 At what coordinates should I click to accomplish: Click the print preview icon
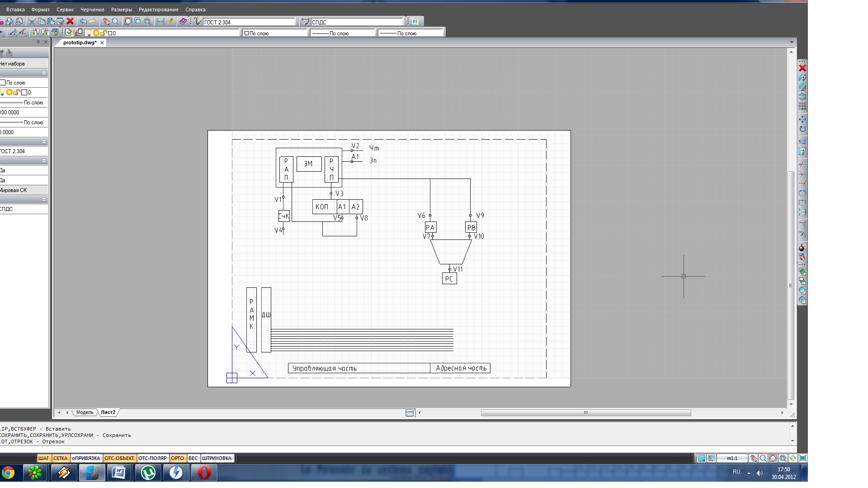click(19, 21)
